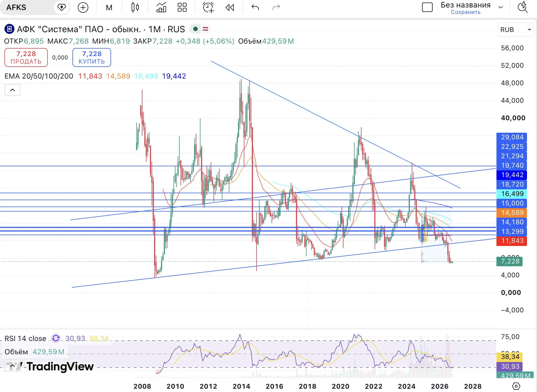Viewport: 537px width, 392px height.
Task: Click the chart name Без названия
Action: coord(466,5)
